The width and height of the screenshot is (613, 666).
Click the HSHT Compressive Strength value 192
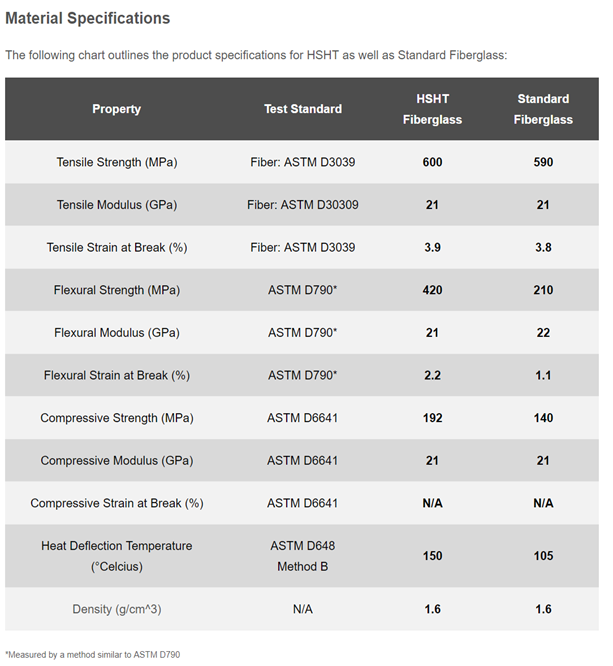click(x=432, y=418)
